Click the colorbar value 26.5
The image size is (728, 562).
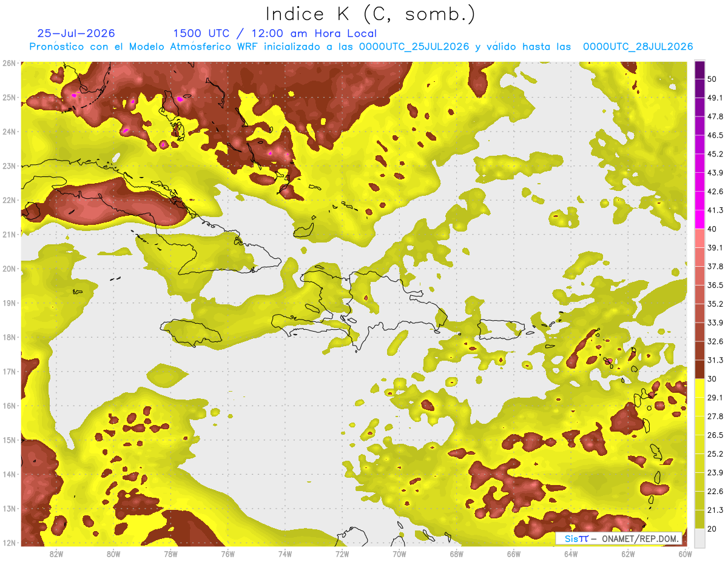(715, 435)
